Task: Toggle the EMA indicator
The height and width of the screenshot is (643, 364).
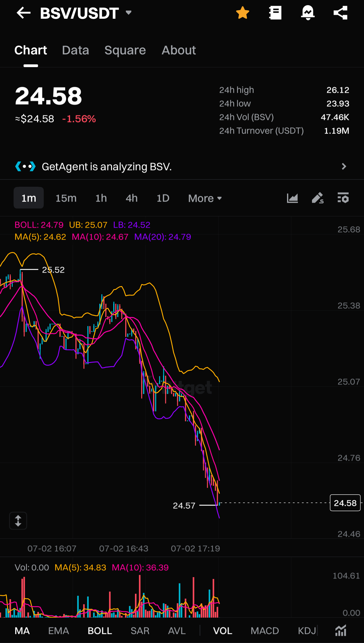Action: (59, 631)
